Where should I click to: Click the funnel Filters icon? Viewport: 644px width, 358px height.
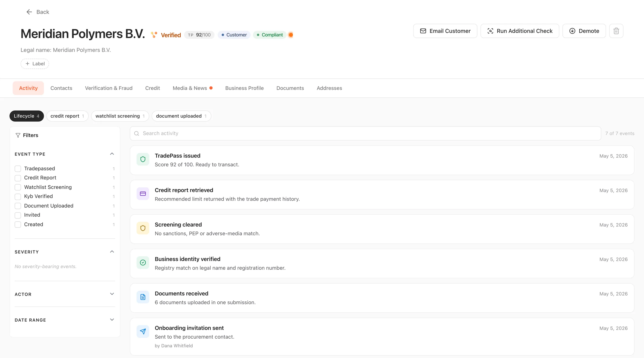(x=18, y=135)
